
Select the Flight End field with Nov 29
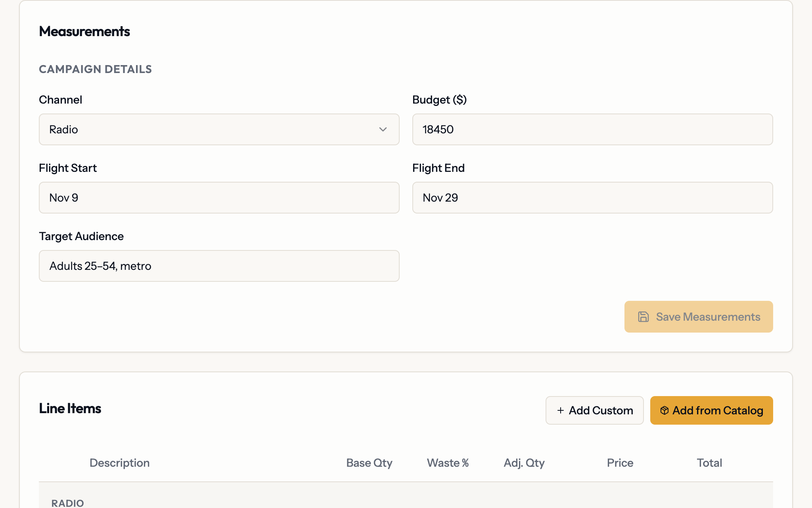coord(592,198)
